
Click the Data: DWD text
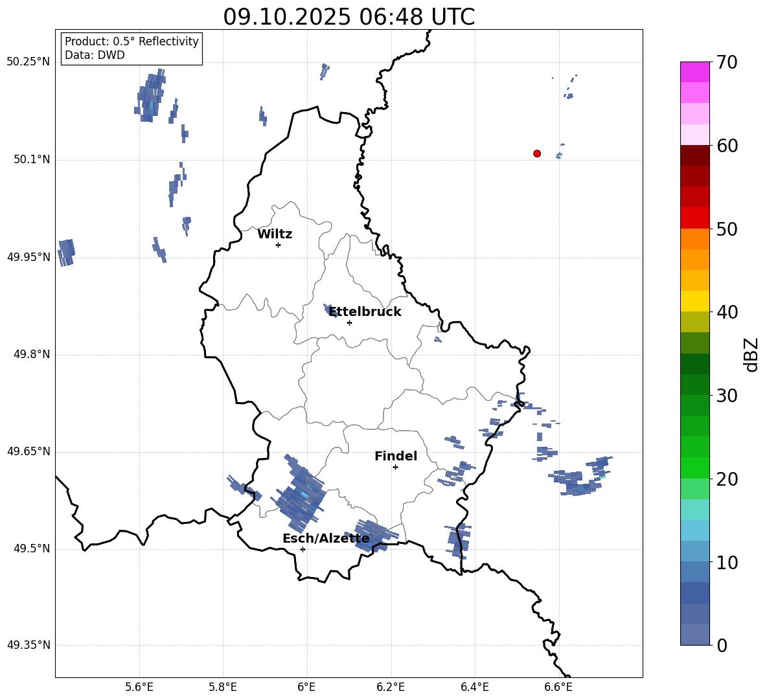(x=95, y=55)
